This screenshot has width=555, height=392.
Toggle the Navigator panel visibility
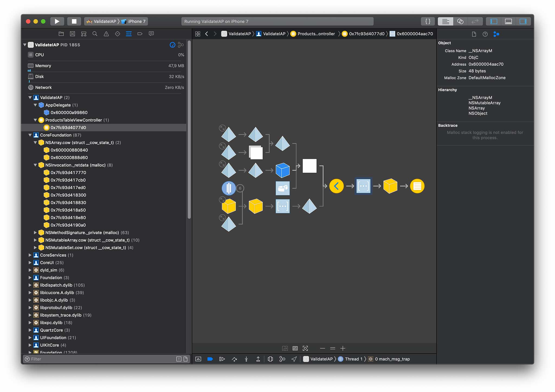494,21
